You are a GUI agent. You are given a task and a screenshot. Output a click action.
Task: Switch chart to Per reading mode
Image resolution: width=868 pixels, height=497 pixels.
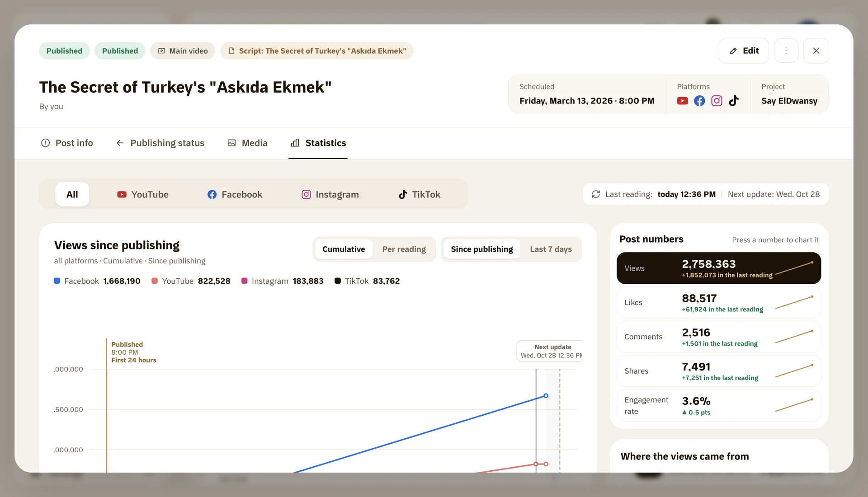tap(404, 249)
